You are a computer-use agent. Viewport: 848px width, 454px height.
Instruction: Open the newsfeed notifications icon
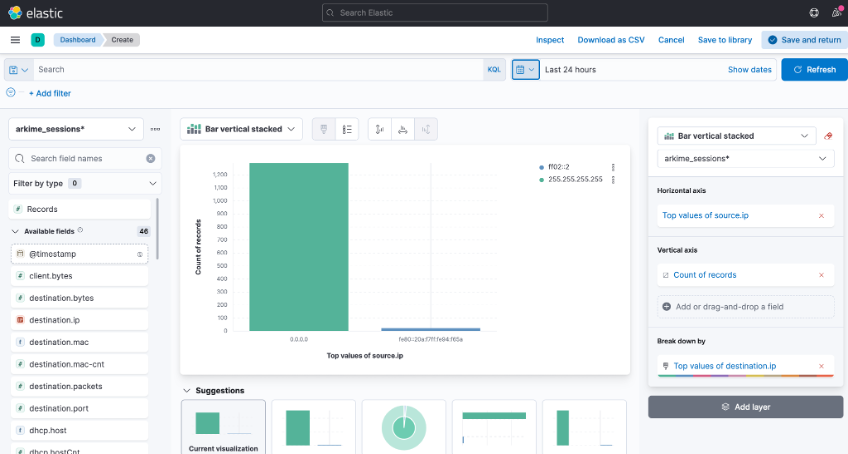(x=835, y=12)
